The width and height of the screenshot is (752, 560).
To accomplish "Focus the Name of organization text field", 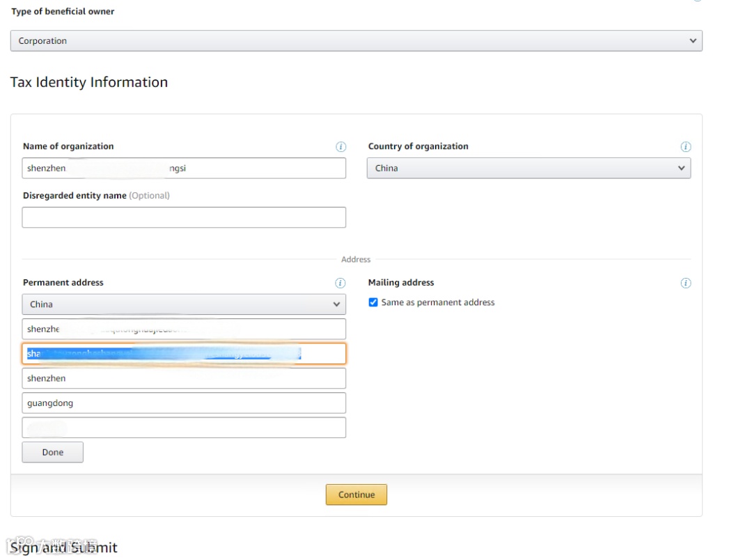I will (184, 168).
